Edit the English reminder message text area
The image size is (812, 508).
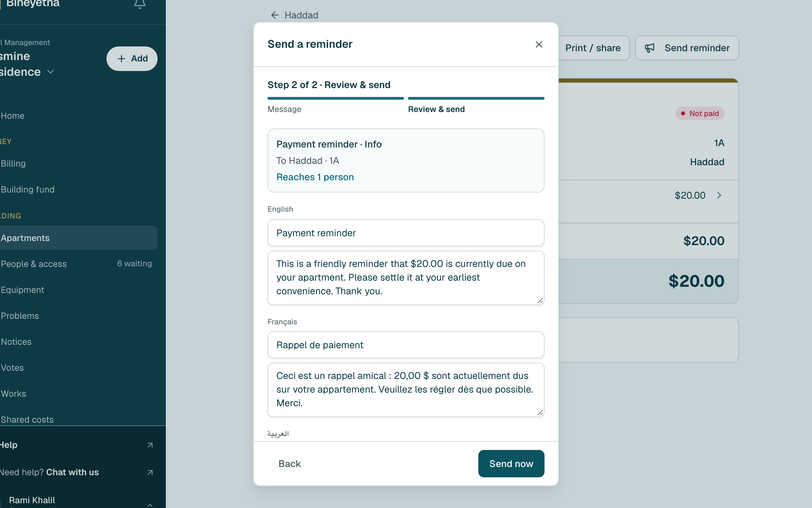[x=406, y=278]
